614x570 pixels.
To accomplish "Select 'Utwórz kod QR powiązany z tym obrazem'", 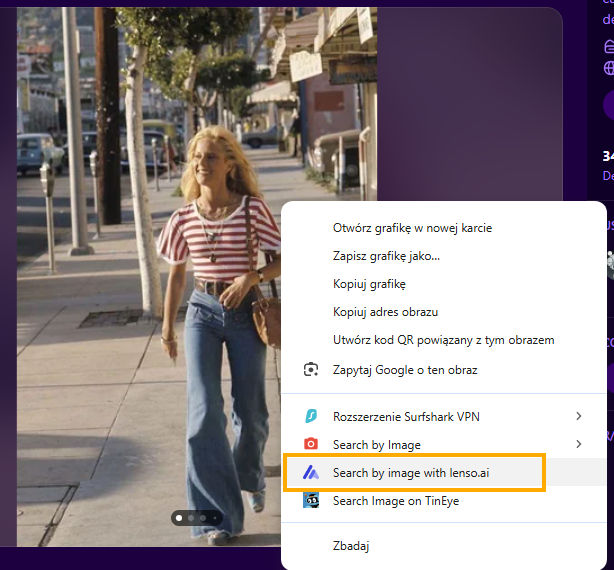I will [443, 340].
